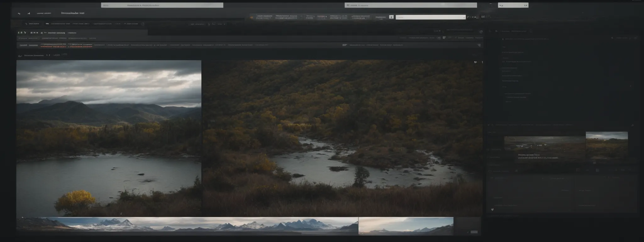
Task: Click the white text overlay on the side preview
Action: coord(538,156)
